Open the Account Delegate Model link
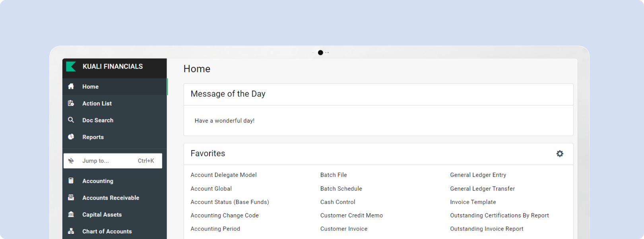Image resolution: width=644 pixels, height=239 pixels. [223, 175]
